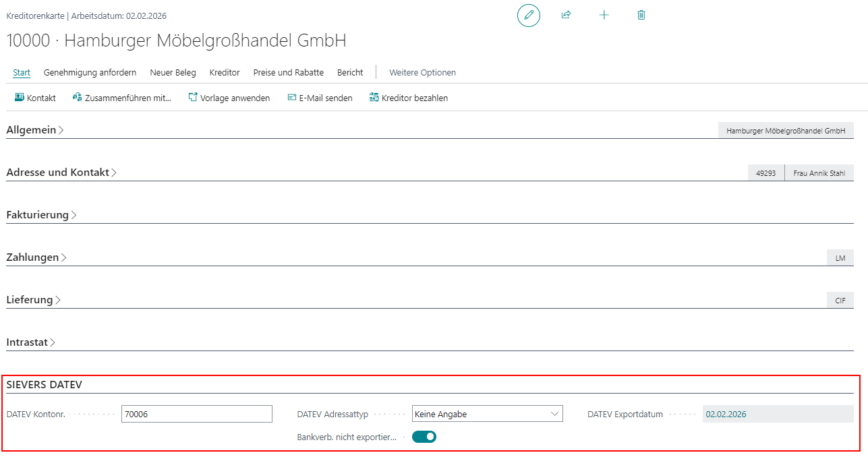
Task: Click Weitere Optionen
Action: click(422, 72)
